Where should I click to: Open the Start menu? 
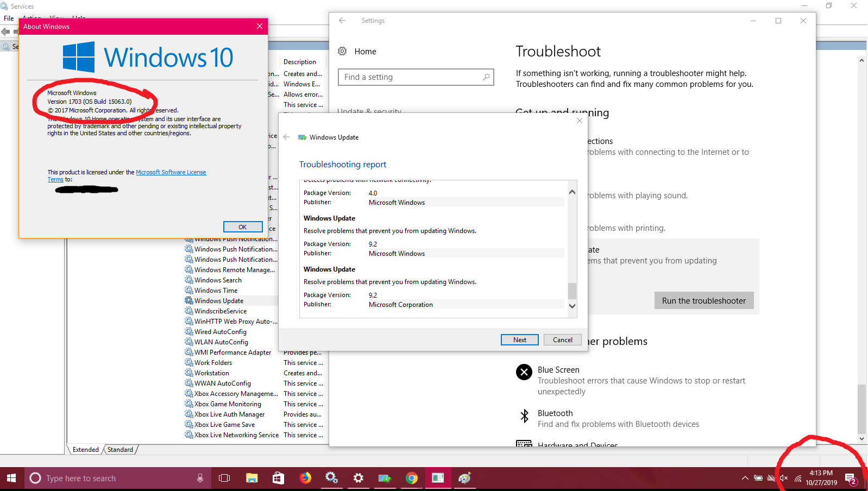click(11, 478)
